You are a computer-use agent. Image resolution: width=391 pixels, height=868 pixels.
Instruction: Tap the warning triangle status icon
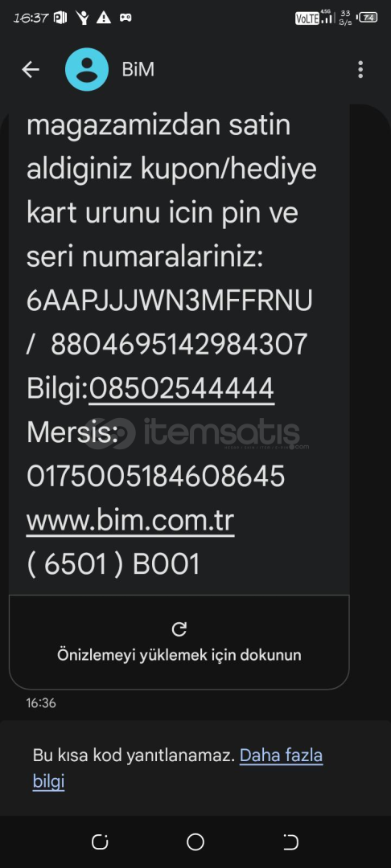click(104, 18)
